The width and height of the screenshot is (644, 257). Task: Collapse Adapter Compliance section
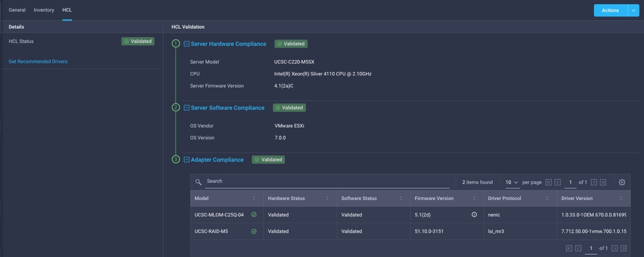click(186, 160)
